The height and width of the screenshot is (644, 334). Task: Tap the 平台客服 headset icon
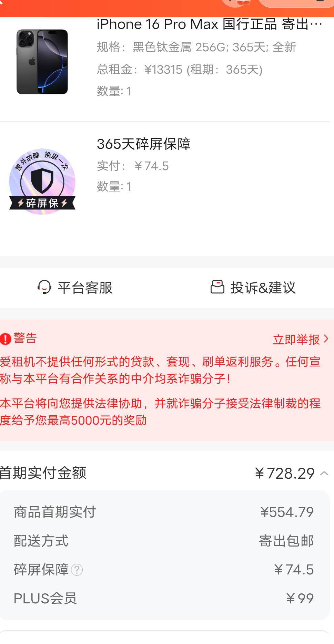pos(44,287)
